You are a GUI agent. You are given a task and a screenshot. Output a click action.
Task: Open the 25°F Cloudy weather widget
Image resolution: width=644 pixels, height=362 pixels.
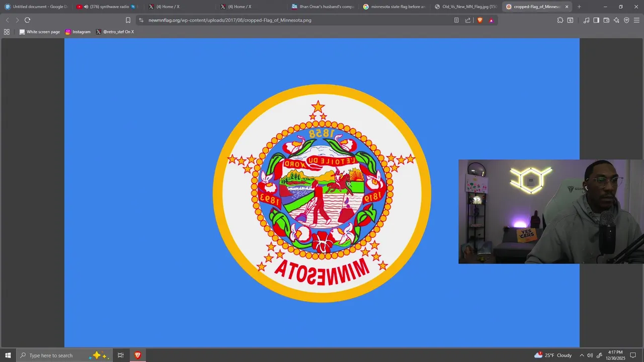[553, 355]
